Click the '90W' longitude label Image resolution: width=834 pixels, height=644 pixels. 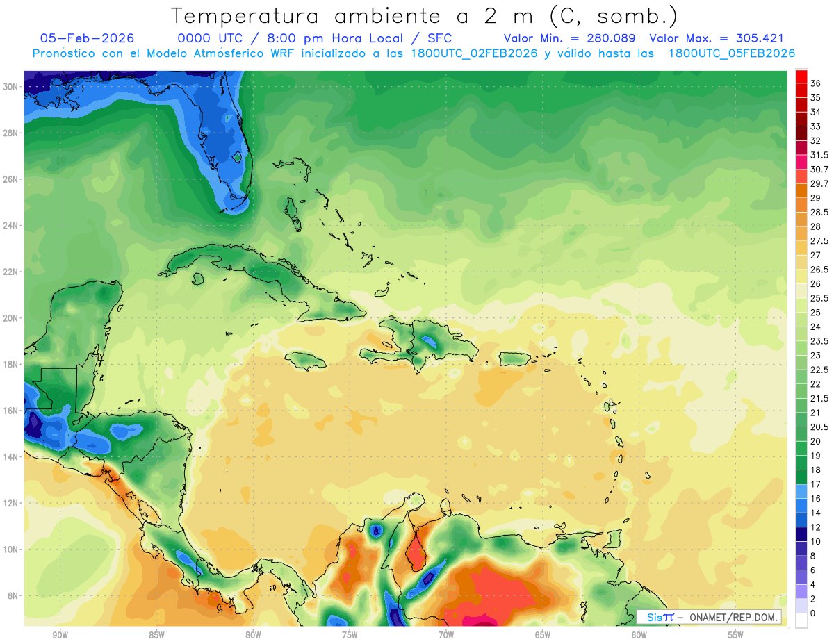click(x=60, y=635)
